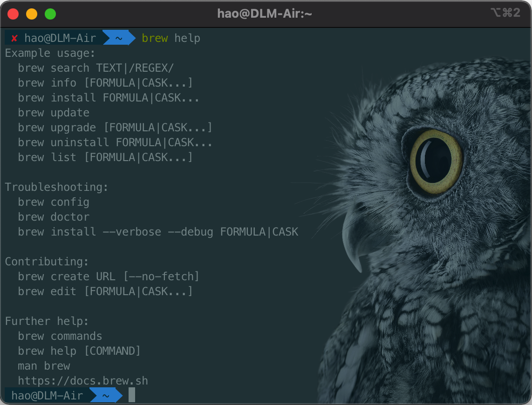Image resolution: width=532 pixels, height=405 pixels.
Task: Click the line 'brew edit [FORMULA|CASK...]'
Action: (x=105, y=291)
